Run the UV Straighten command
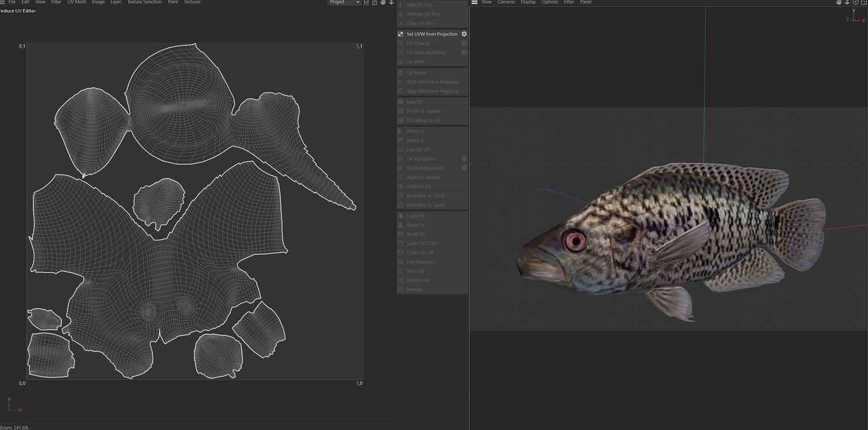Image resolution: width=868 pixels, height=430 pixels. coord(432,159)
